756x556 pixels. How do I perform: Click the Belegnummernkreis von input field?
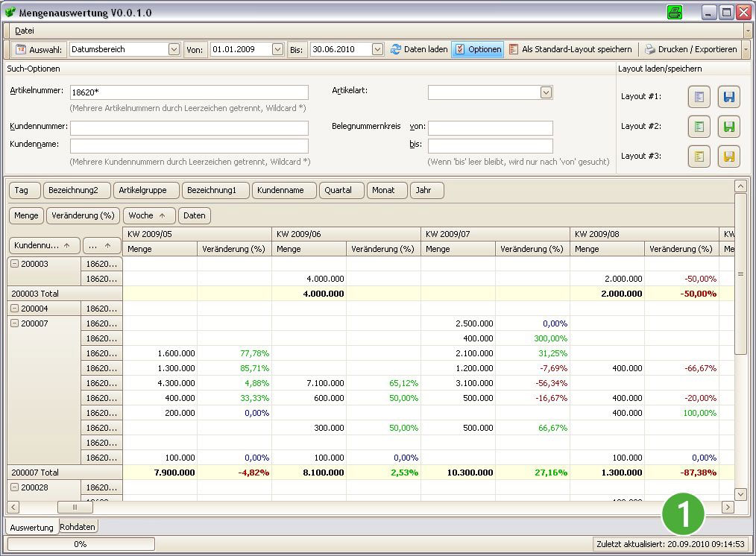(491, 128)
